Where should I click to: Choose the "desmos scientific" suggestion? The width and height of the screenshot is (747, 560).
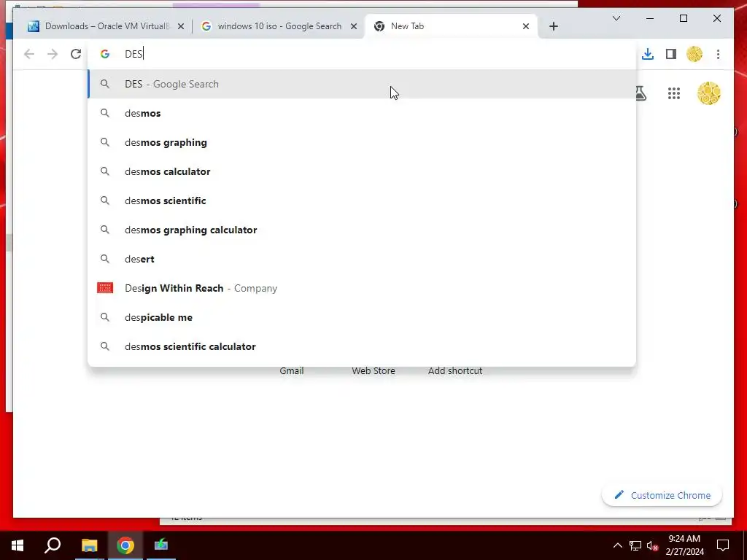pyautogui.click(x=362, y=201)
